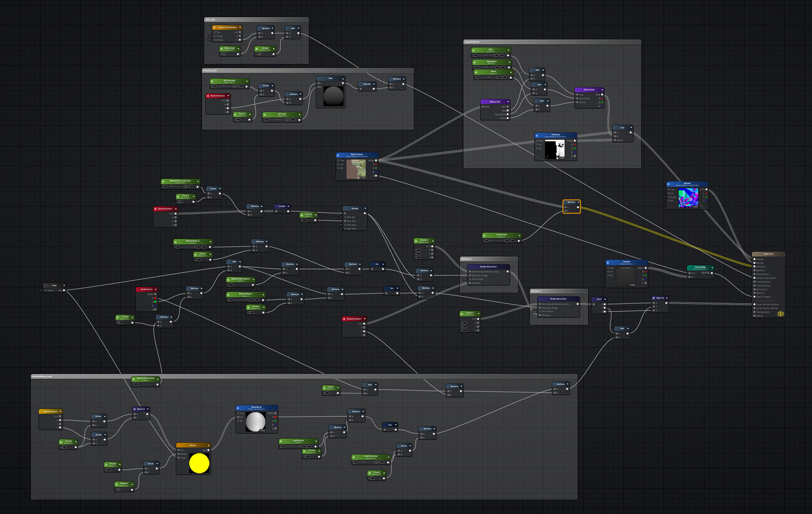Click menu icon on Append node in BranchWave_Leaf
Viewport: 812px width, 514px height.
[x=134, y=409]
